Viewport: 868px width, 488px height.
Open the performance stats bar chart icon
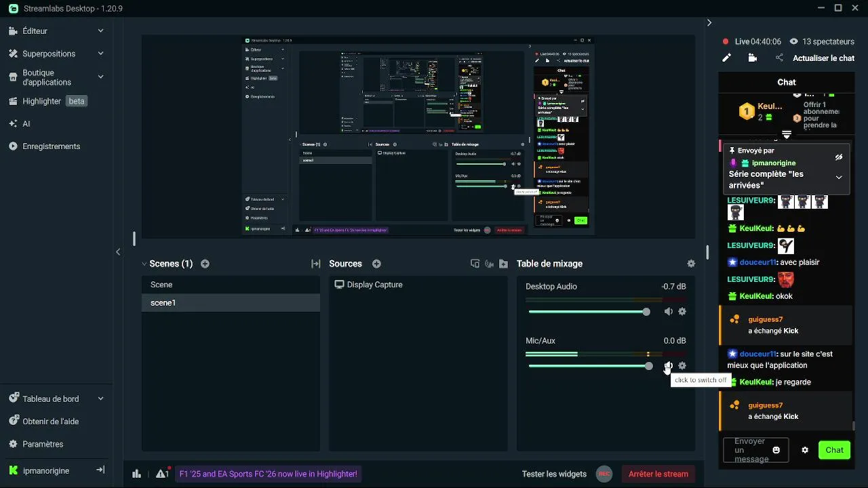pyautogui.click(x=137, y=474)
